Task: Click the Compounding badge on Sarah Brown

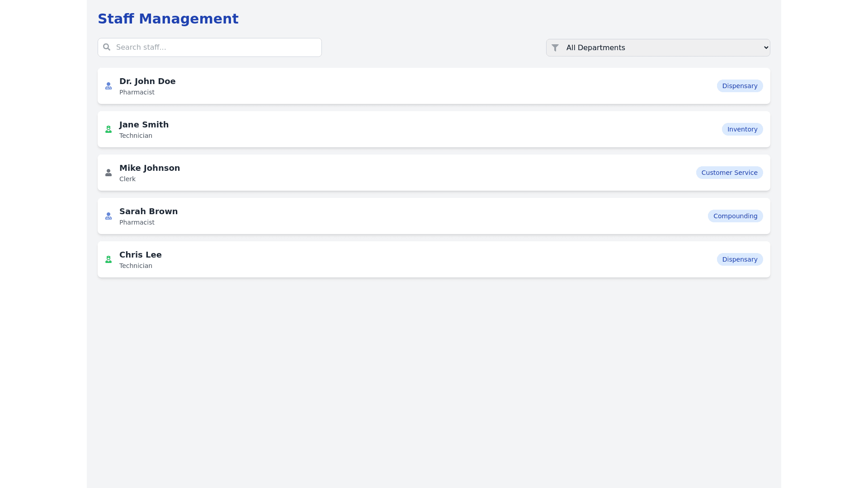Action: tap(735, 216)
